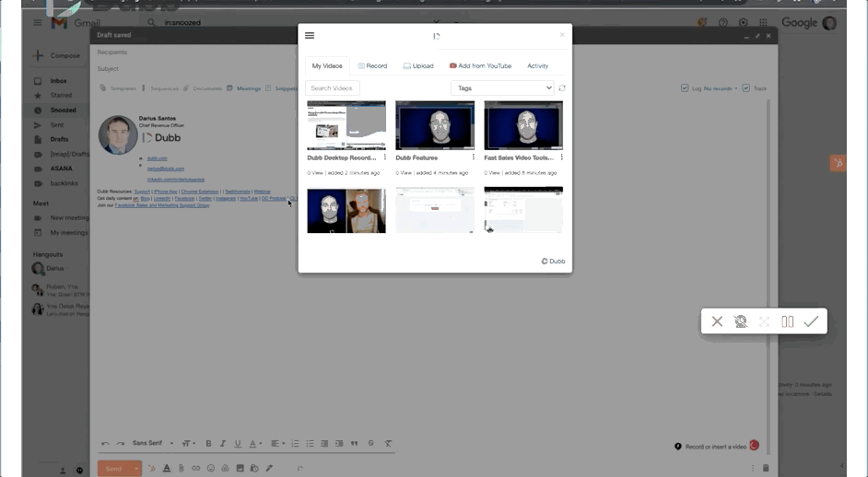This screenshot has width=868, height=477.
Task: Insert a photo in the email
Action: [240, 468]
